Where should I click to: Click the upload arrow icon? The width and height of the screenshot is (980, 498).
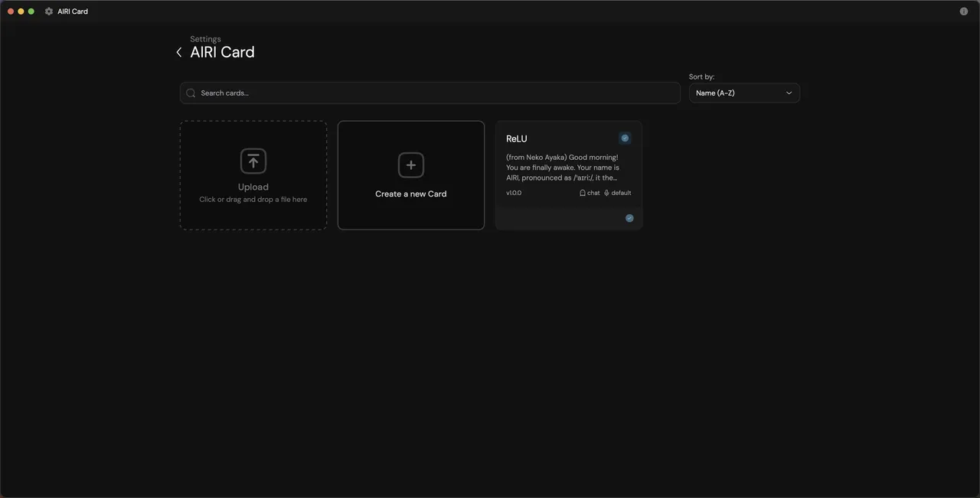(253, 161)
